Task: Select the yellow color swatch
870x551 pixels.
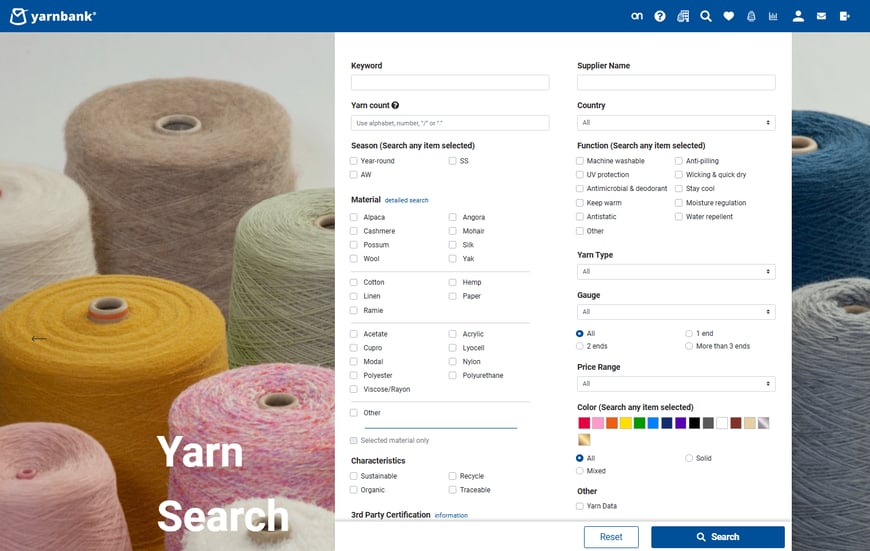Action: pyautogui.click(x=626, y=423)
